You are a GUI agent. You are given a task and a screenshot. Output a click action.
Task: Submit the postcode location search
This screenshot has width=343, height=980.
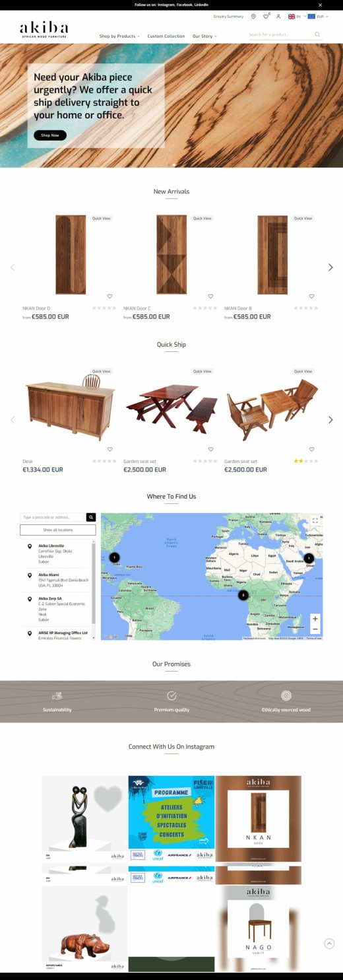(x=91, y=518)
